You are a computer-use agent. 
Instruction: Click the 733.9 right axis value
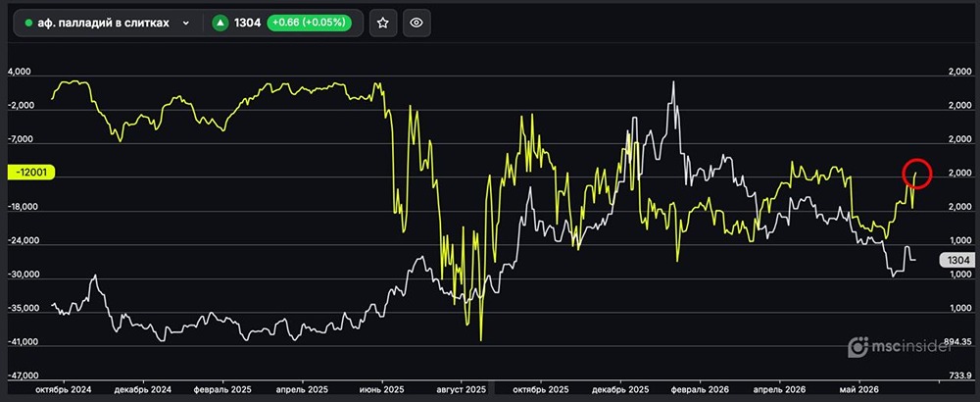click(960, 376)
